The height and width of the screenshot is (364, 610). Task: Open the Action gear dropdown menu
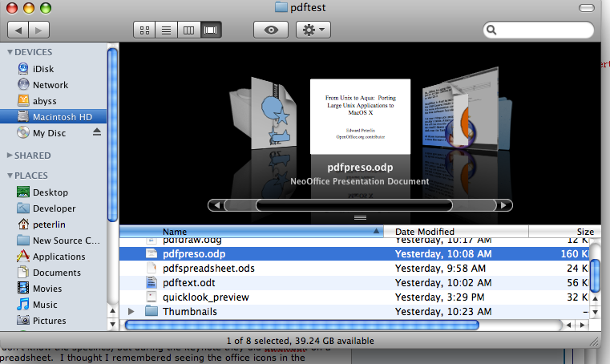tap(313, 30)
